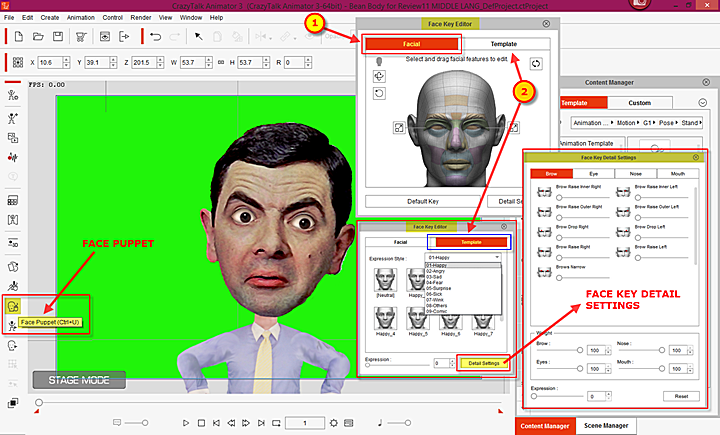Show the timeline panel icon

tap(349, 423)
